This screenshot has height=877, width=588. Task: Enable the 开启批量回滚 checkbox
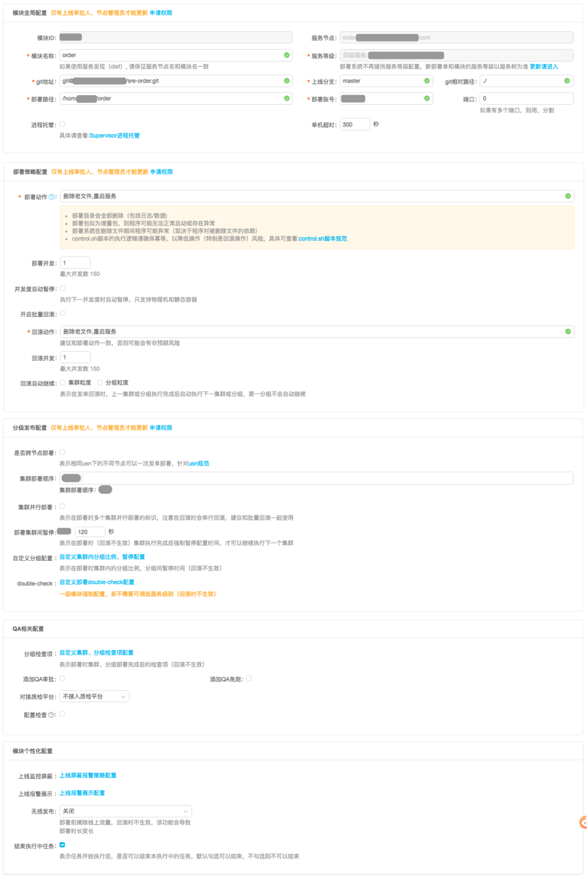point(62,314)
